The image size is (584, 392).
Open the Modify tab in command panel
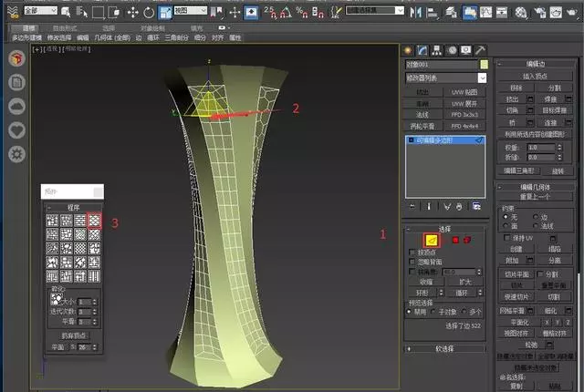point(422,50)
